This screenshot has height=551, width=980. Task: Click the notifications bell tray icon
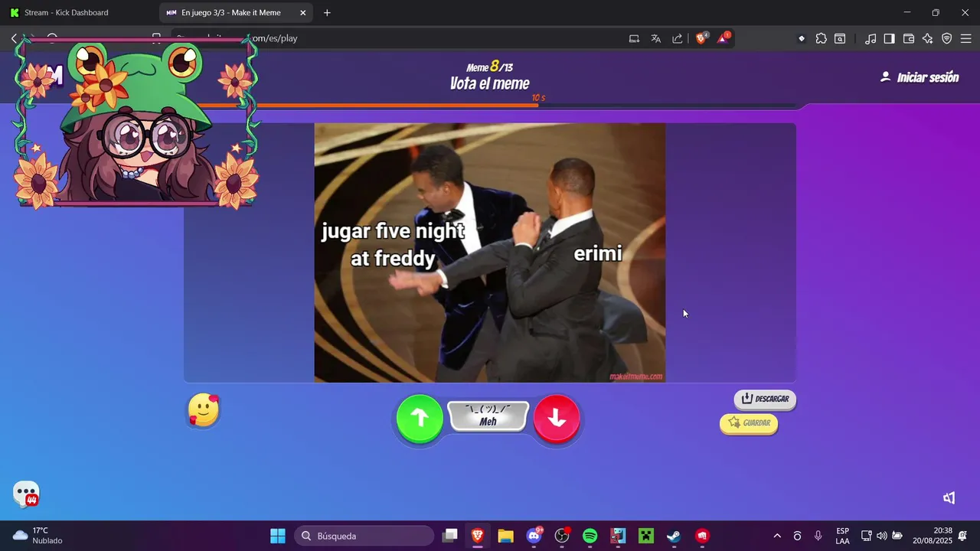[x=963, y=536]
